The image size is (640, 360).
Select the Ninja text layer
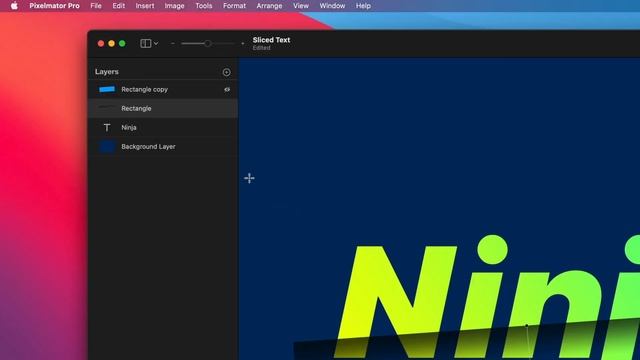[163, 127]
